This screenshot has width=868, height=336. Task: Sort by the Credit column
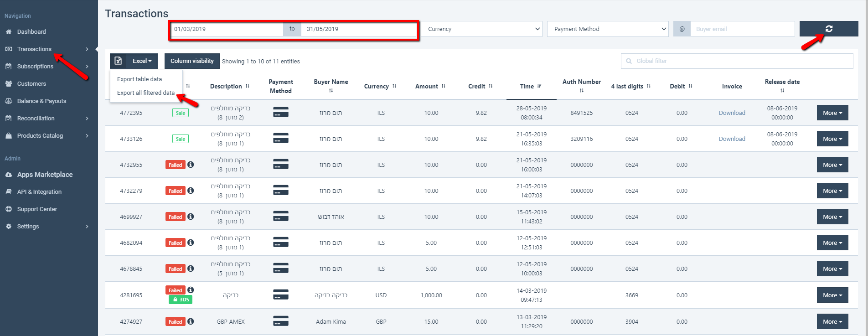coord(480,86)
